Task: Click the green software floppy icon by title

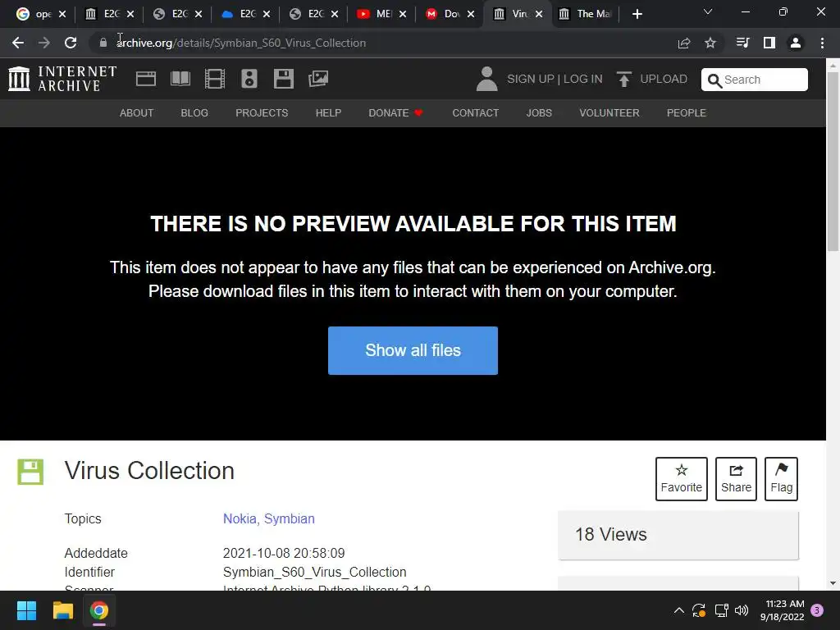Action: [30, 472]
